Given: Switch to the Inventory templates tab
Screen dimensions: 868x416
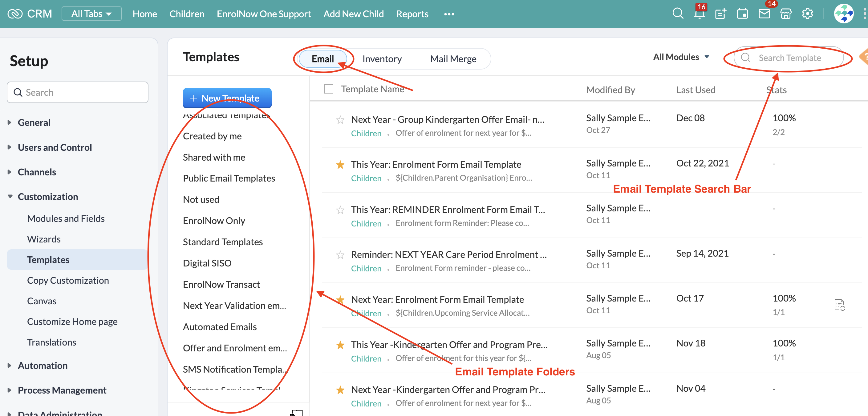Looking at the screenshot, I should 382,59.
